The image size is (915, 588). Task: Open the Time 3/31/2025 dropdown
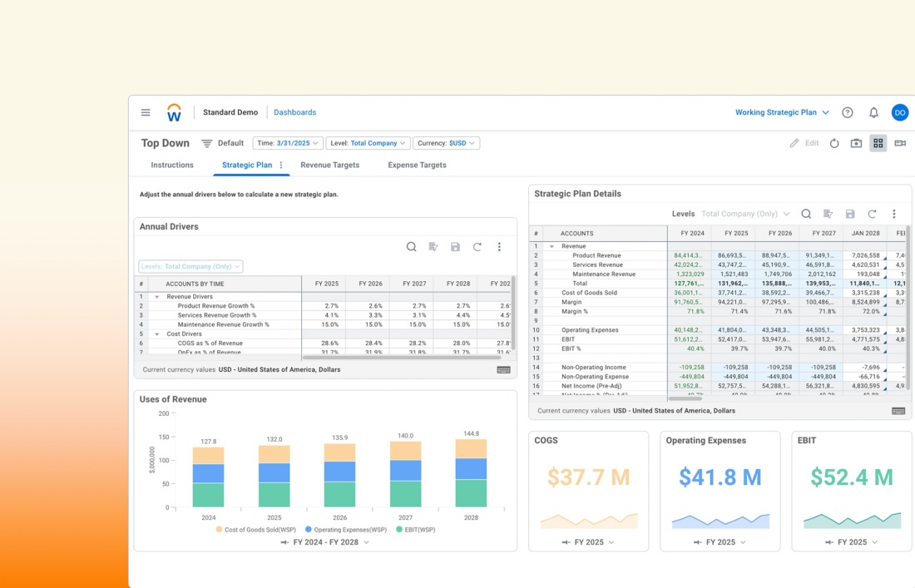coord(287,143)
